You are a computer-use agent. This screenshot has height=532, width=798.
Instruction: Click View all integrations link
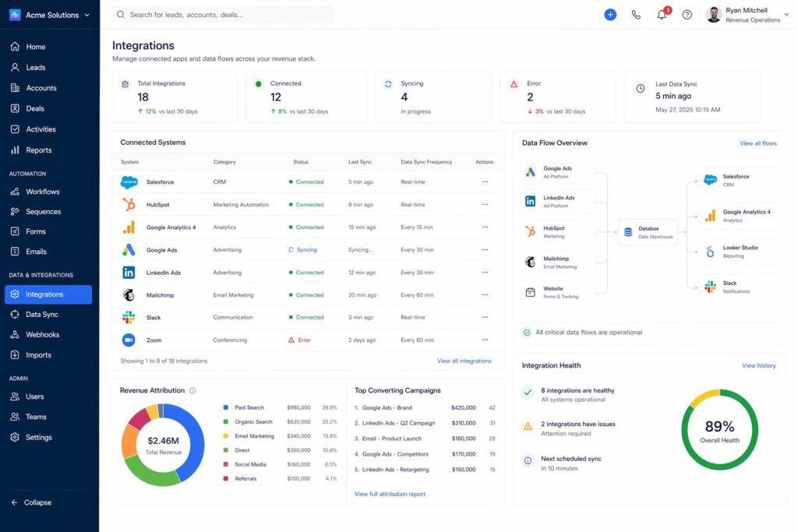[464, 361]
